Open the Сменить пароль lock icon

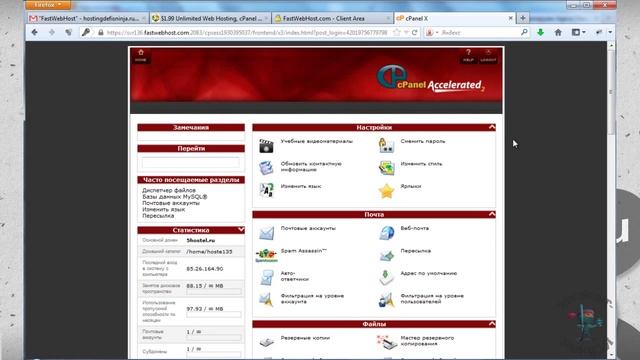386,146
